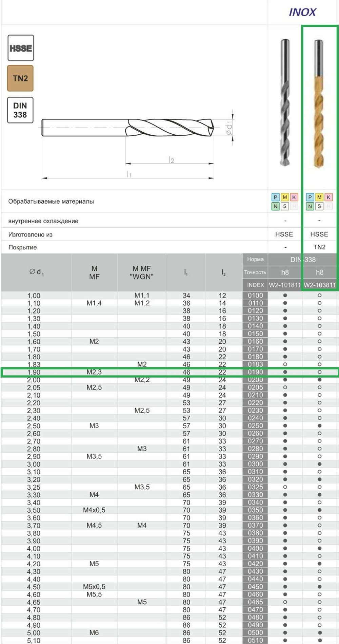The image size is (339, 644).
Task: Click the M4x0,5 thread cell
Action: (x=94, y=510)
